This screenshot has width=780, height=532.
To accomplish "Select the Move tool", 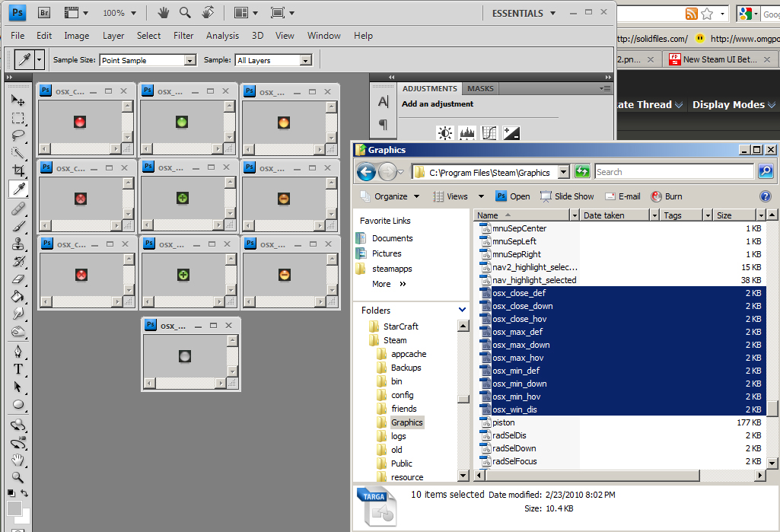I will click(18, 100).
